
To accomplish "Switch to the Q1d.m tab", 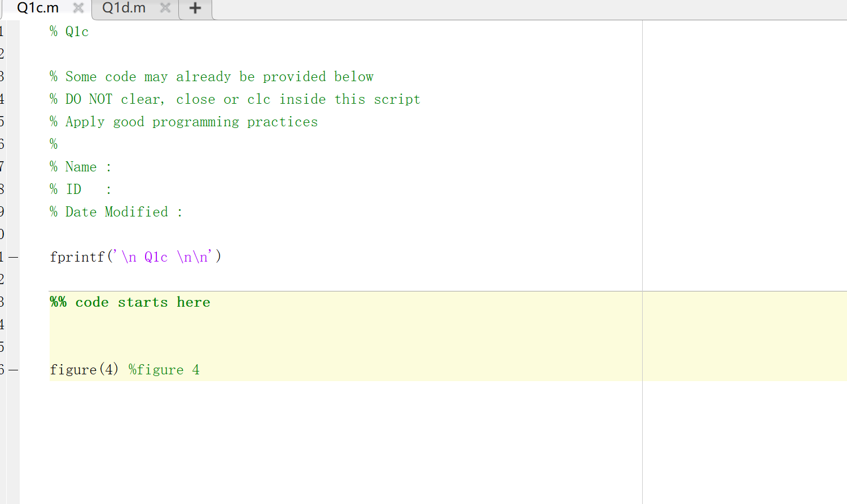I will coord(124,8).
